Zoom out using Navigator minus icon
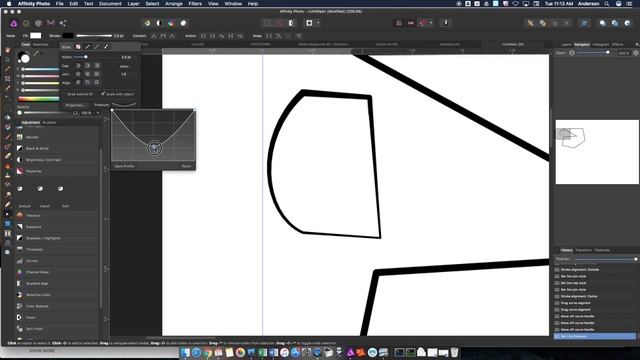Screen dimensions: 640x360 point(572,53)
